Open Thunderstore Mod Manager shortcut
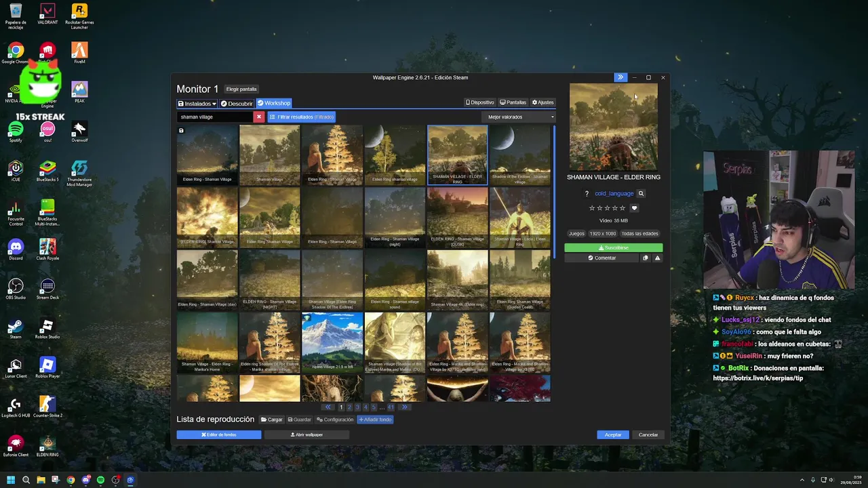868x488 pixels. pos(79,174)
